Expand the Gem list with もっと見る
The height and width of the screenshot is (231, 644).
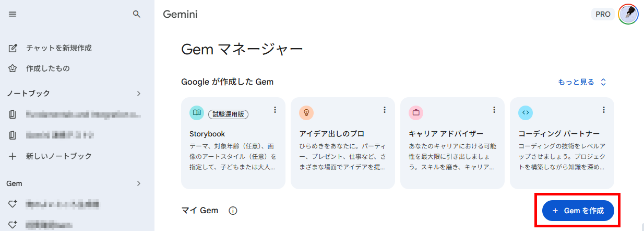click(x=582, y=82)
